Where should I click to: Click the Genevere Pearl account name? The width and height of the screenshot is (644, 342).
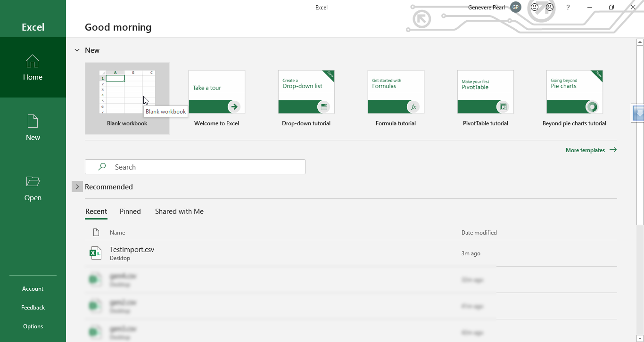(487, 7)
